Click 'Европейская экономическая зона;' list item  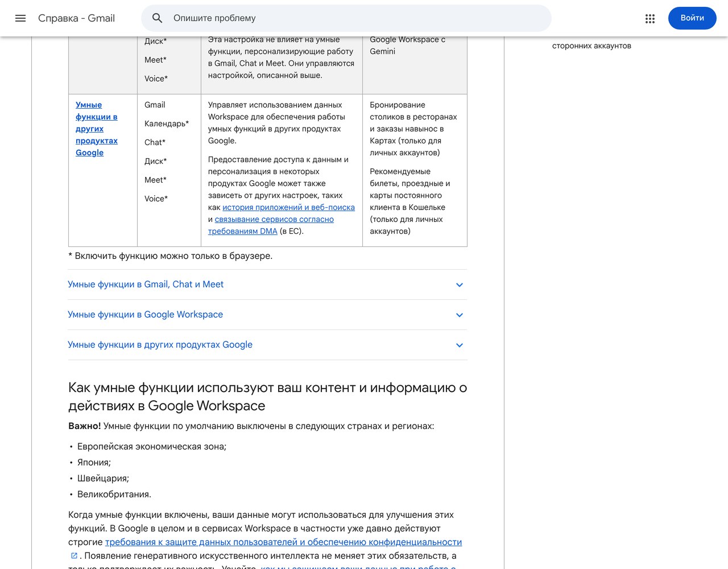152,447
